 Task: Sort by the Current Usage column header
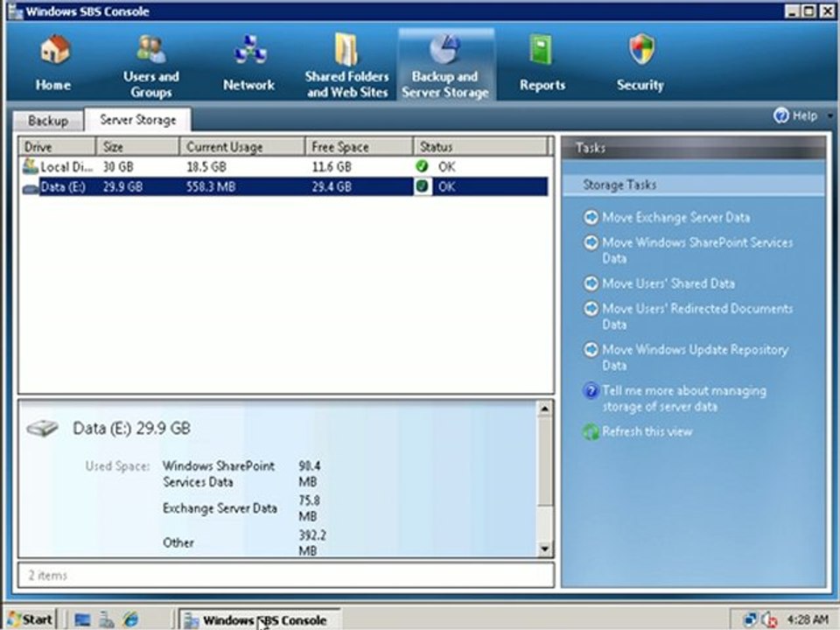[242, 147]
